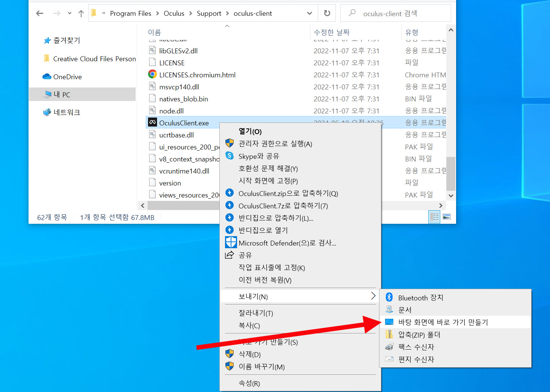Choose 삭제(D)

[x=300, y=354]
